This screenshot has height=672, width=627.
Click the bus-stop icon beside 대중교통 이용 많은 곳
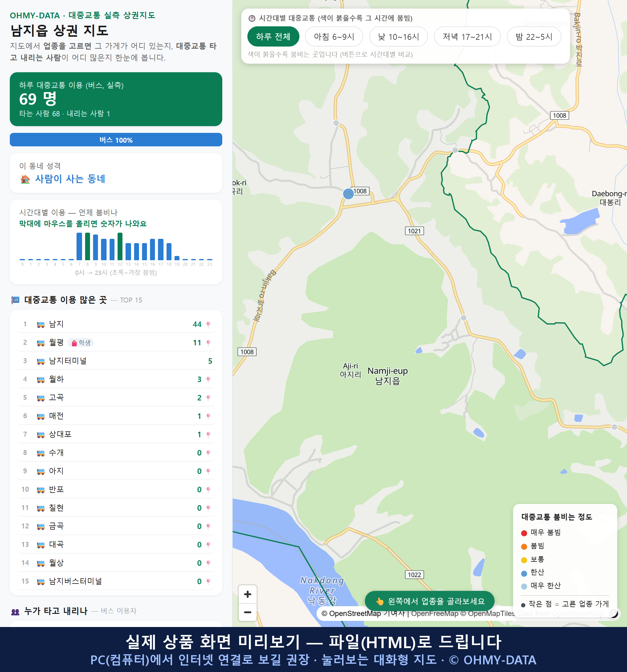(15, 300)
